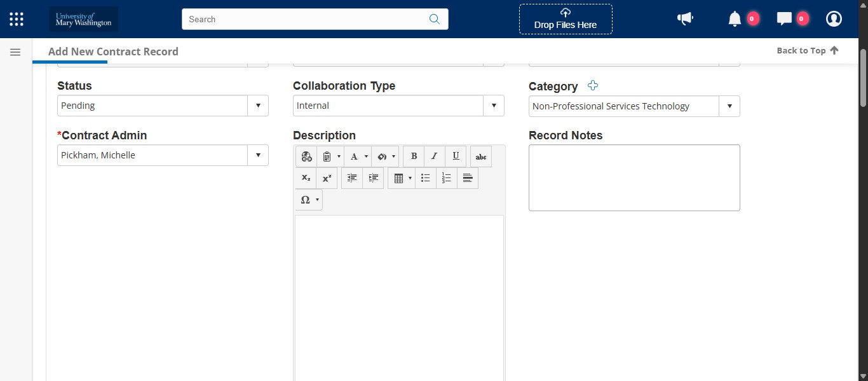The width and height of the screenshot is (868, 381).
Task: Expand the Contract Admin dropdown
Action: [258, 155]
